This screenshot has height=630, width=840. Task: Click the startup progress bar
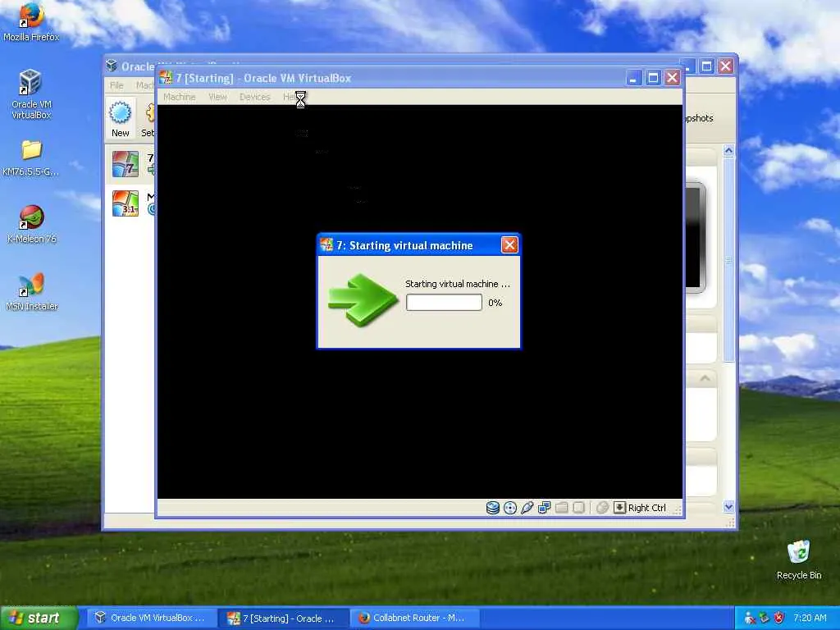point(444,303)
